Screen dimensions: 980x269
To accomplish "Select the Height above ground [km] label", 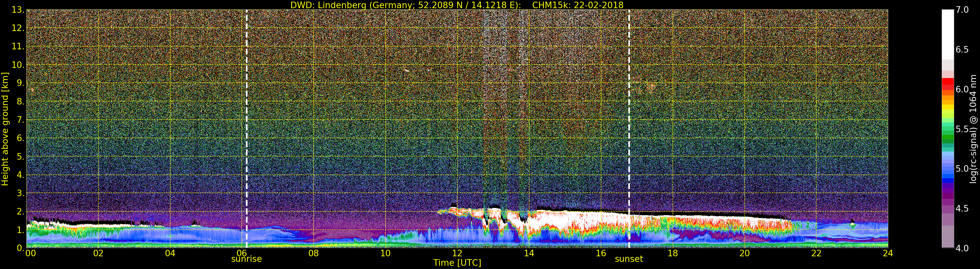I will (x=5, y=129).
